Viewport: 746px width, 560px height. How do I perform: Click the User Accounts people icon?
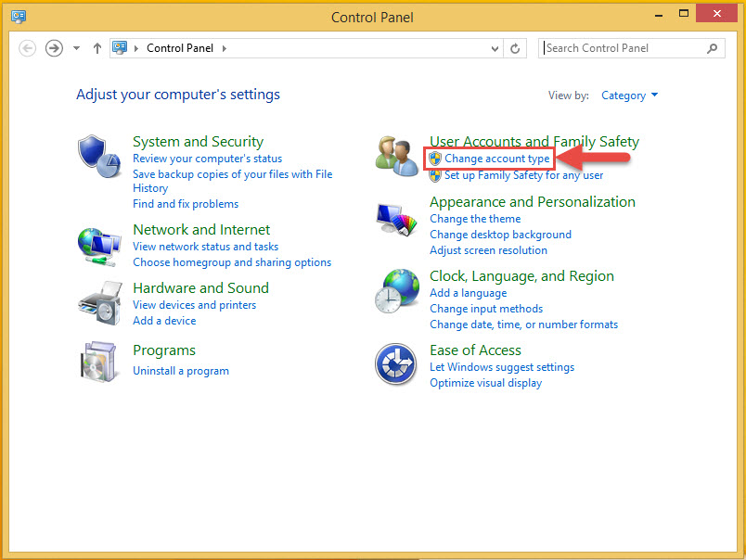(396, 156)
